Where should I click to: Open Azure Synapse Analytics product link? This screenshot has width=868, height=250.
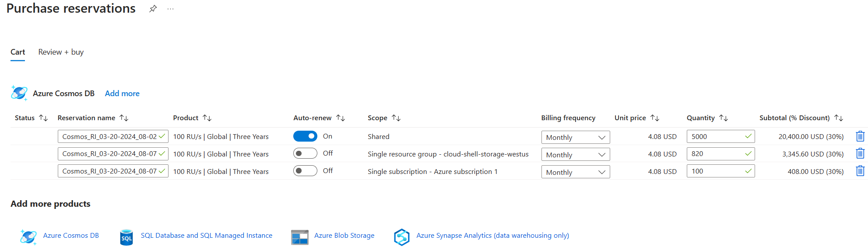492,236
